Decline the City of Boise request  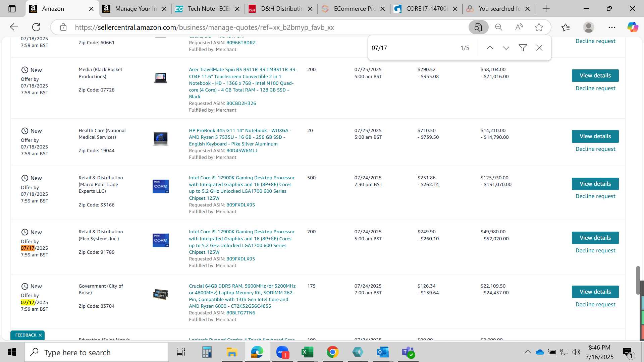click(595, 304)
